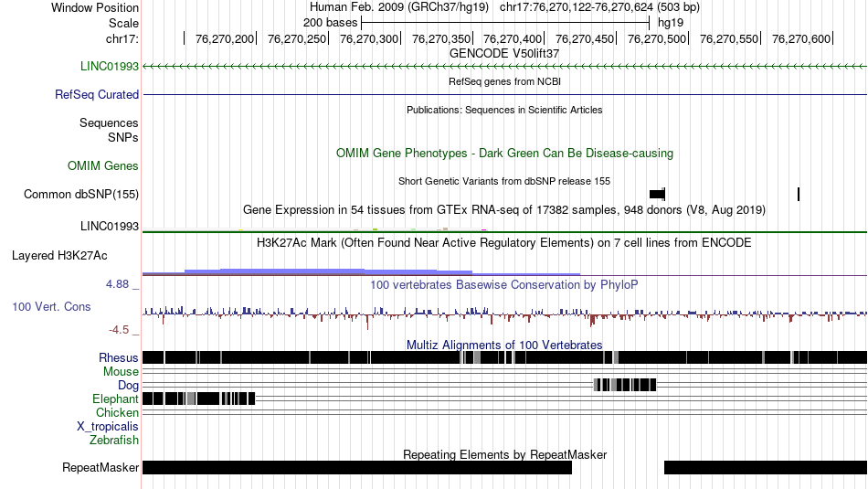Viewport: 868px width, 489px height.
Task: Click the PhyloP Basewise Conservation title
Action: [504, 284]
